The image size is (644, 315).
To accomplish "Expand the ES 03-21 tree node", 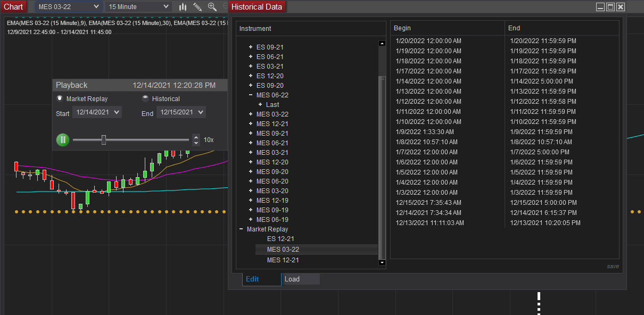I will (251, 67).
